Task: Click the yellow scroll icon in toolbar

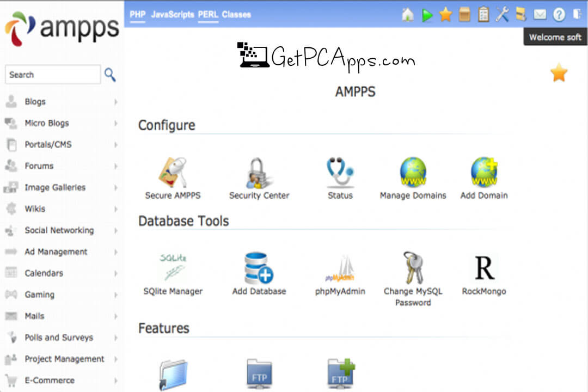Action: (x=521, y=15)
